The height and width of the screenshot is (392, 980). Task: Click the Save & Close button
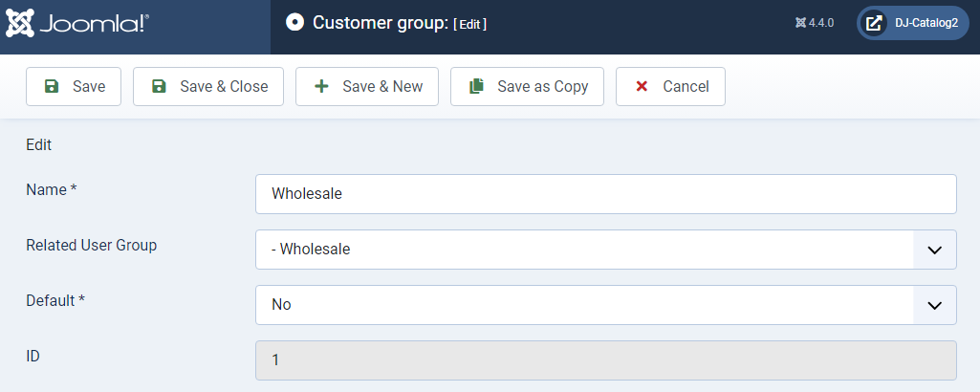click(208, 86)
